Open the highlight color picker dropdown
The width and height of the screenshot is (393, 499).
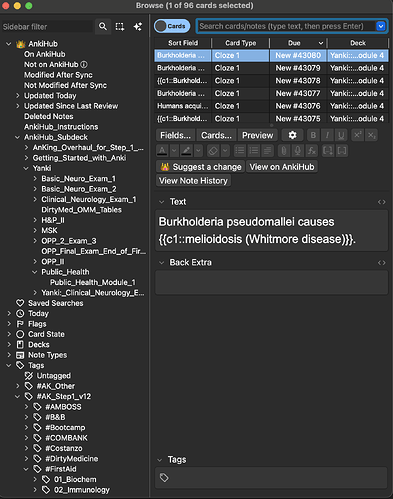pos(198,151)
